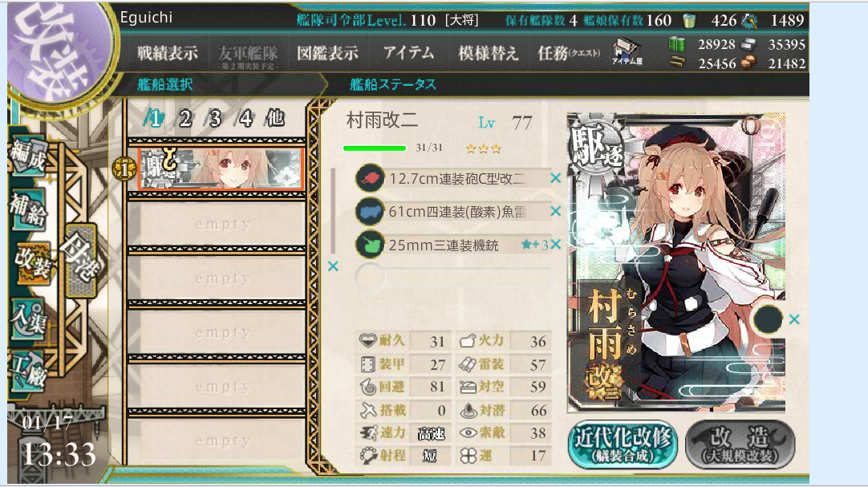Open the アイテム屋 item shop icon
The width and height of the screenshot is (868, 487).
point(627,52)
